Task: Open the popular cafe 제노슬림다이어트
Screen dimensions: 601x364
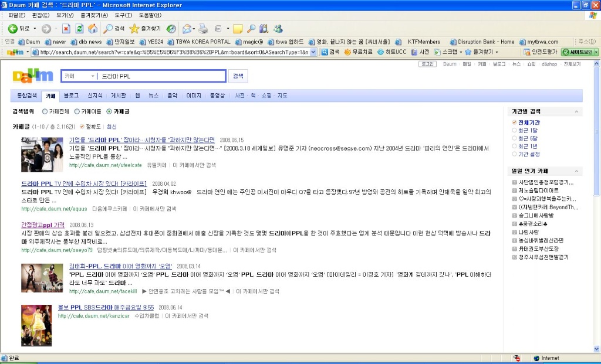Action: (x=539, y=190)
